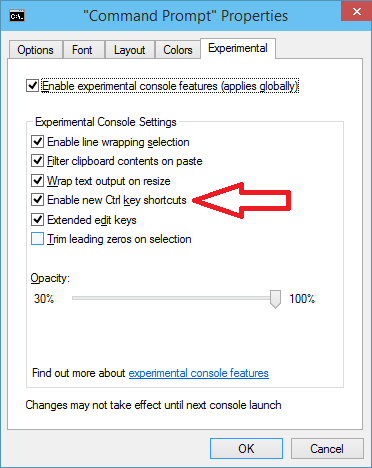Open the experimental console features link
This screenshot has height=468, width=372.
pyautogui.click(x=199, y=373)
